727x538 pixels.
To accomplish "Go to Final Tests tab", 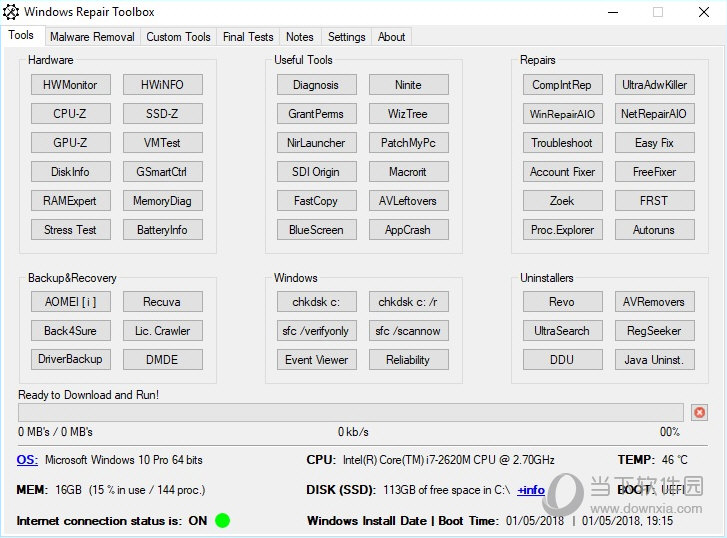I will tap(248, 37).
